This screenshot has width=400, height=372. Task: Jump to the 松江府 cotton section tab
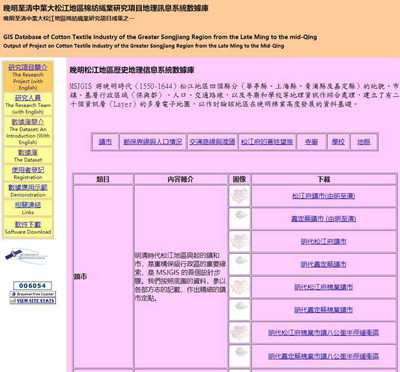[x=267, y=142]
